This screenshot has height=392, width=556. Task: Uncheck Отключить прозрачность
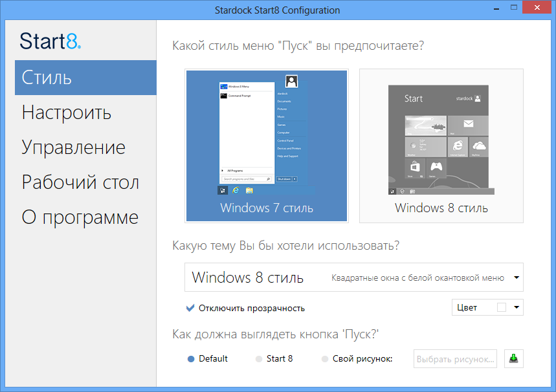pos(190,308)
